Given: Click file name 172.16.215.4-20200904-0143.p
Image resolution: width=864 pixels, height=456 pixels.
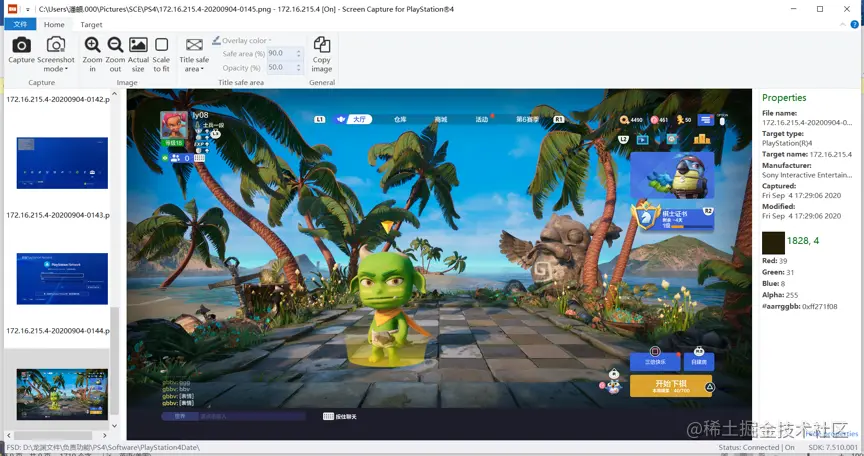Looking at the screenshot, I should click(x=58, y=215).
